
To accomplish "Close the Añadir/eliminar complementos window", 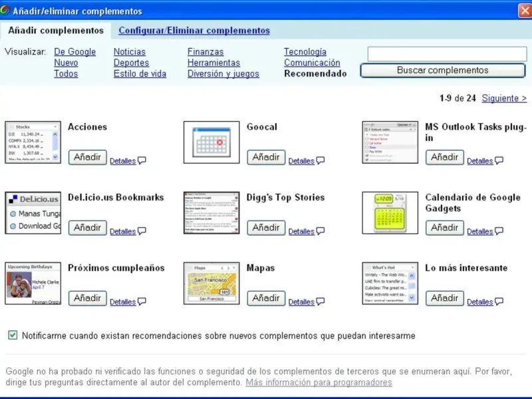I will tap(525, 11).
